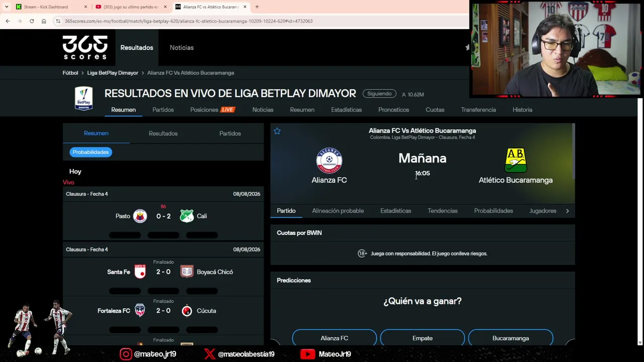Close the YouTube (303) browser tab
Screen dimensions: 644x362
pos(165,7)
